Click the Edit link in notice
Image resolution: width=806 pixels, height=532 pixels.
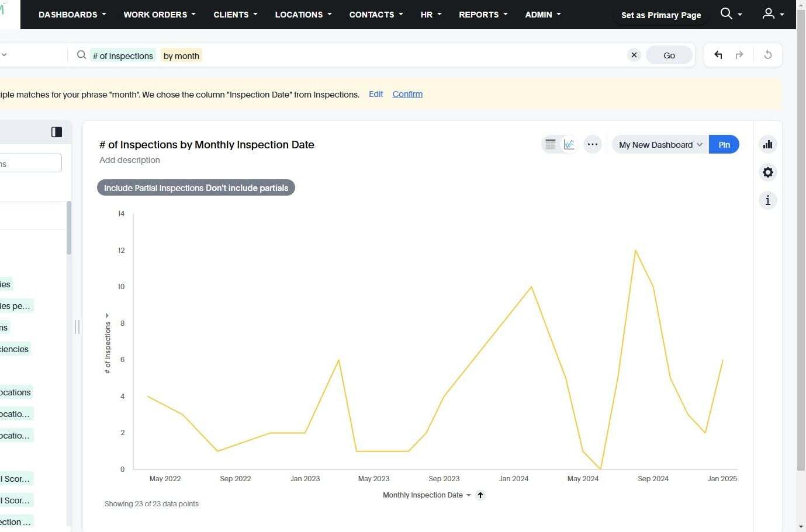click(376, 94)
